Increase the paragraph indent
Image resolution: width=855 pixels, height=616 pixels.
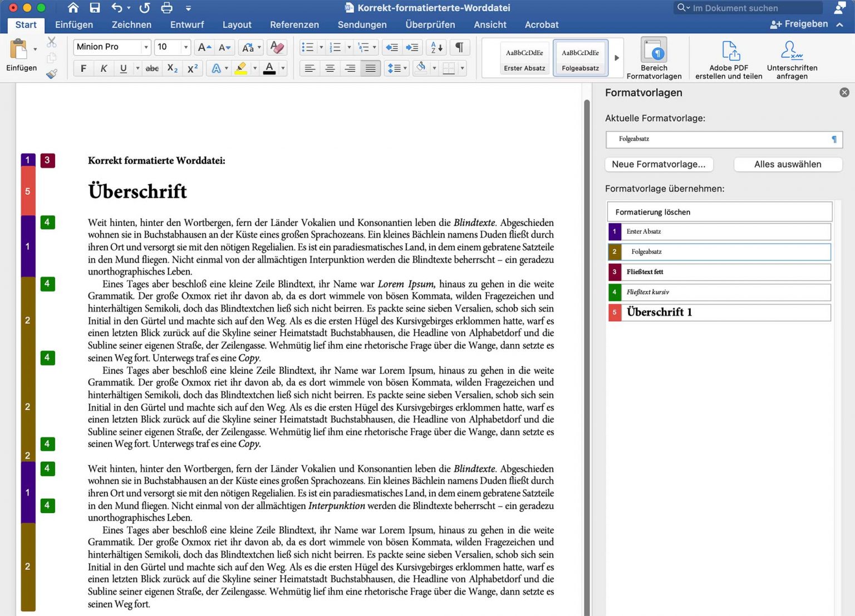pos(412,47)
